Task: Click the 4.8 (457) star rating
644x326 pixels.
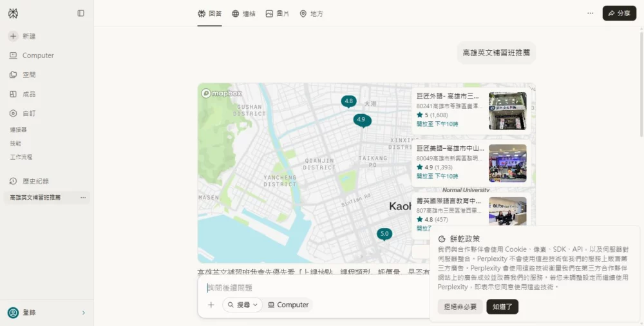Action: click(x=432, y=220)
